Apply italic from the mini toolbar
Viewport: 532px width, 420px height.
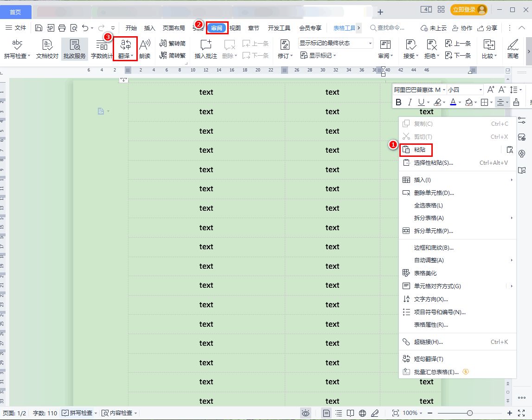(x=410, y=102)
